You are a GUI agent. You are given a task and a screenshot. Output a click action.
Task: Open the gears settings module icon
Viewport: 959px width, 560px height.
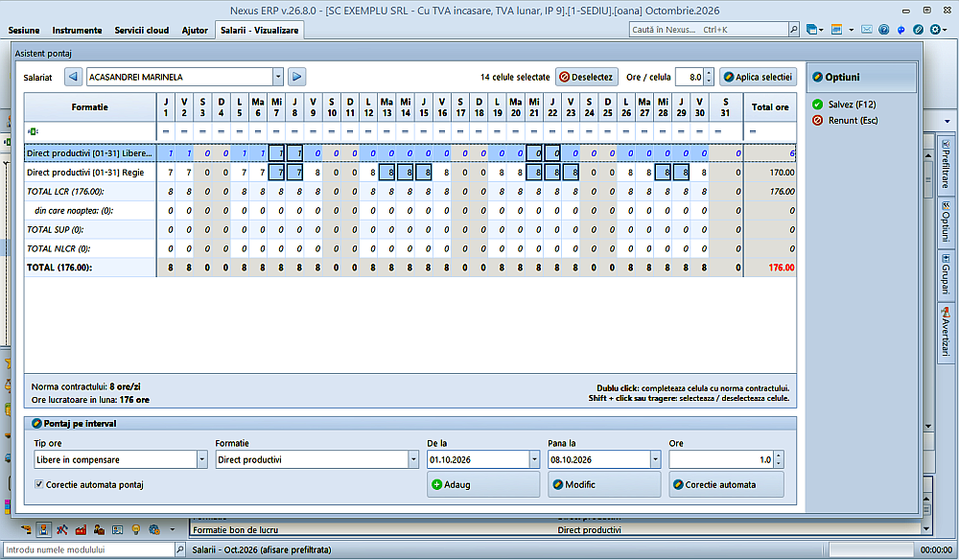[x=154, y=529]
